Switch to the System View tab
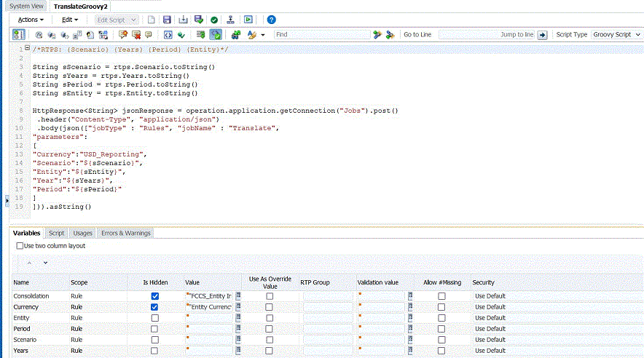 pyautogui.click(x=25, y=6)
